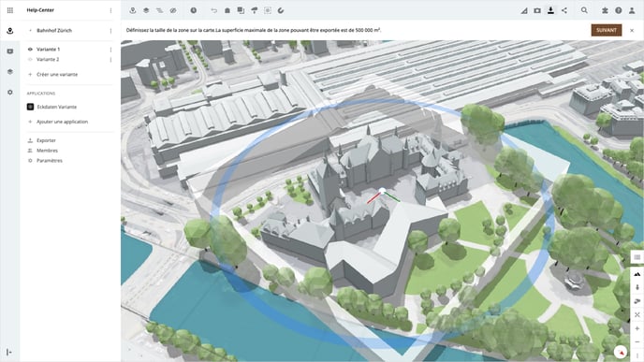Select Variante 1 in the list
This screenshot has height=362, width=644.
(48, 50)
